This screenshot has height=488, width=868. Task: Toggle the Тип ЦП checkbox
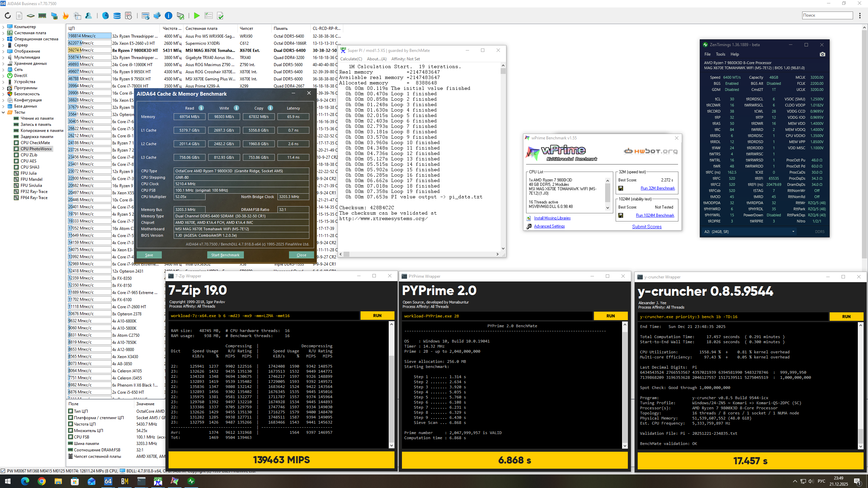tap(71, 411)
